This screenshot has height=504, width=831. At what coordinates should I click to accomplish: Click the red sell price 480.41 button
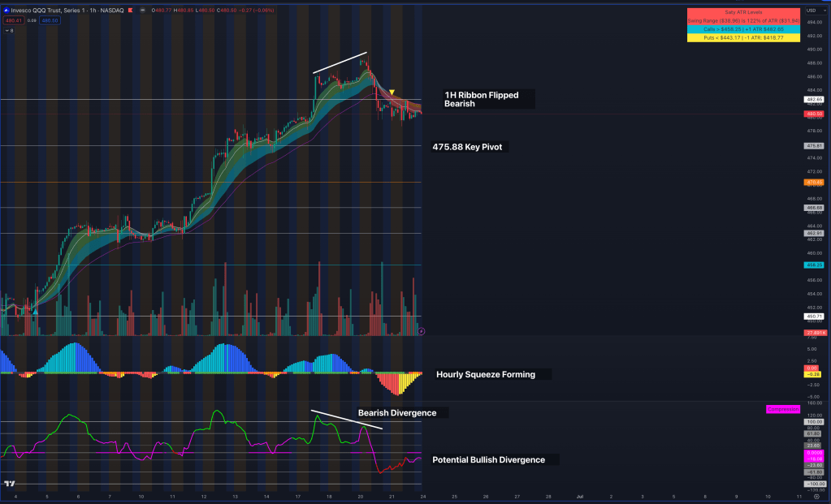click(x=15, y=20)
